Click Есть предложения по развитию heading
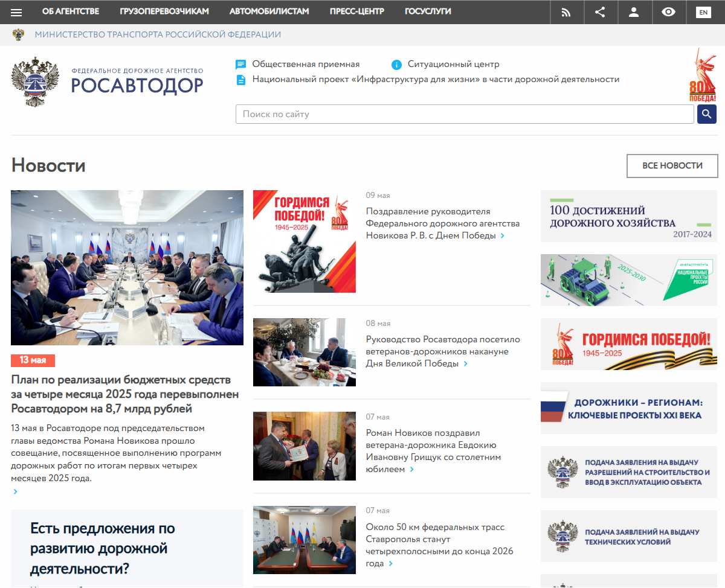Viewport: 725px width, 588px height. pos(103,549)
